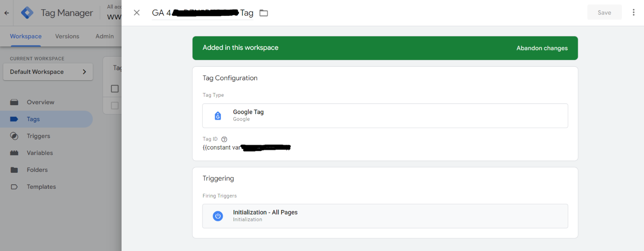Click the Initialization trigger power icon
Viewport: 644px width, 251px height.
(x=218, y=216)
